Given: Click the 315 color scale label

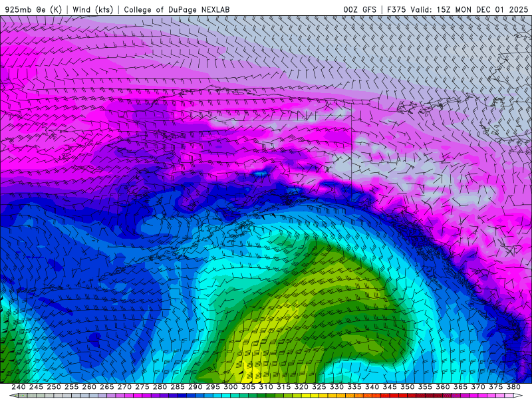Looking at the screenshot, I should click(x=283, y=387).
